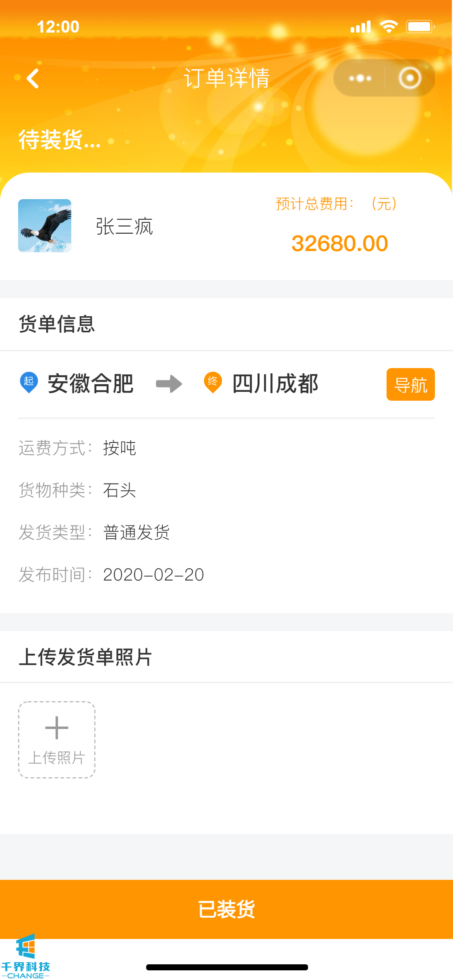Tap the estimated total fee 32680.00

click(x=339, y=243)
